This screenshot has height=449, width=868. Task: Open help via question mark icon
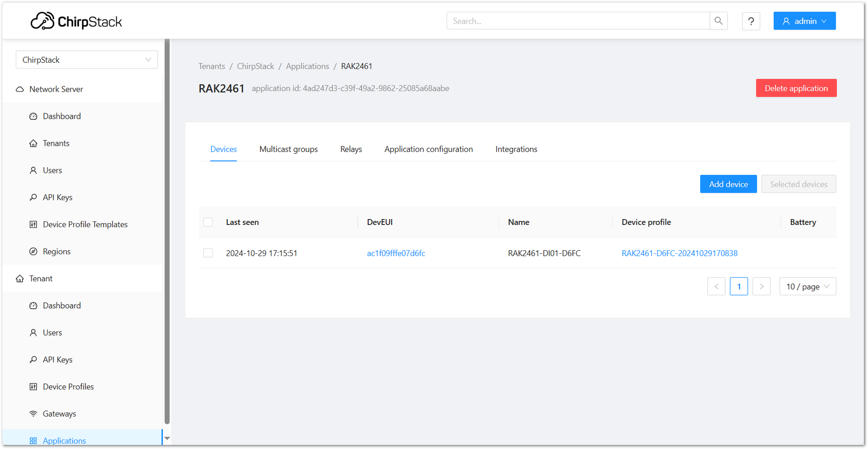tap(751, 21)
